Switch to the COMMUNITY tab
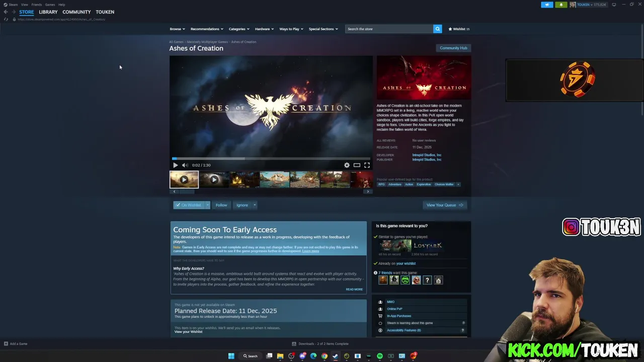This screenshot has width=644, height=362. [76, 12]
